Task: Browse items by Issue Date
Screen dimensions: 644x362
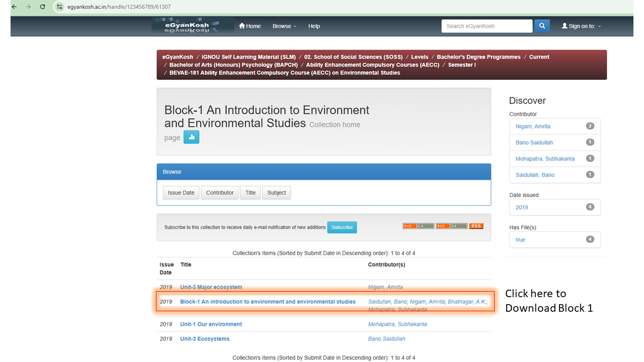Action: (x=181, y=192)
